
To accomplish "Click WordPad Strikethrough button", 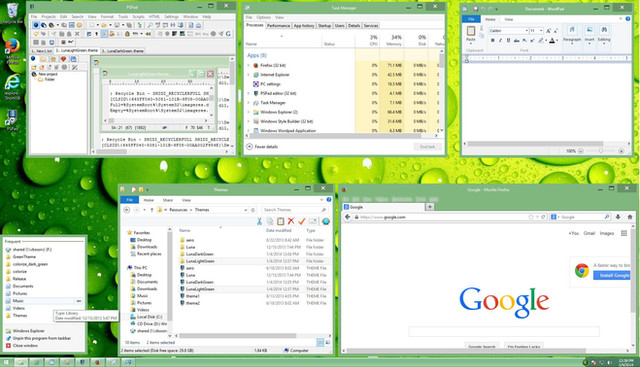I will pos(516,40).
